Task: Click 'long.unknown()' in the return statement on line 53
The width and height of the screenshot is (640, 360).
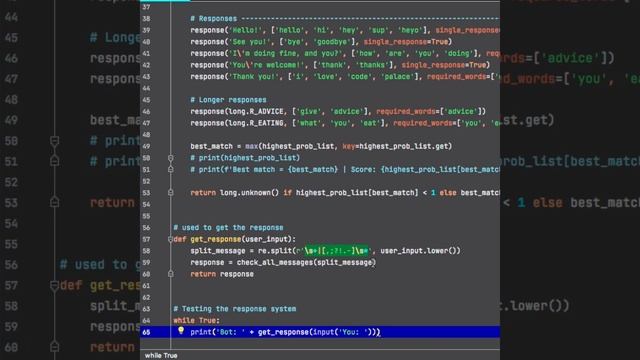Action: click(249, 193)
